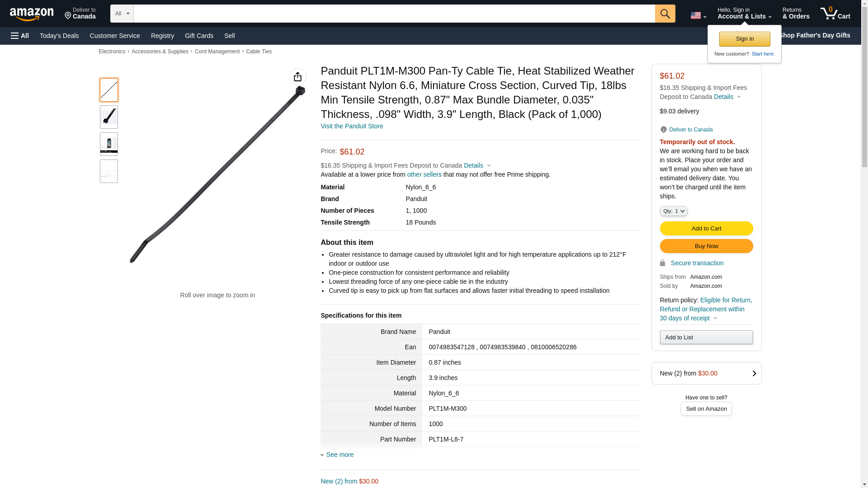Expand See more specifications
The image size is (868, 488).
(339, 455)
